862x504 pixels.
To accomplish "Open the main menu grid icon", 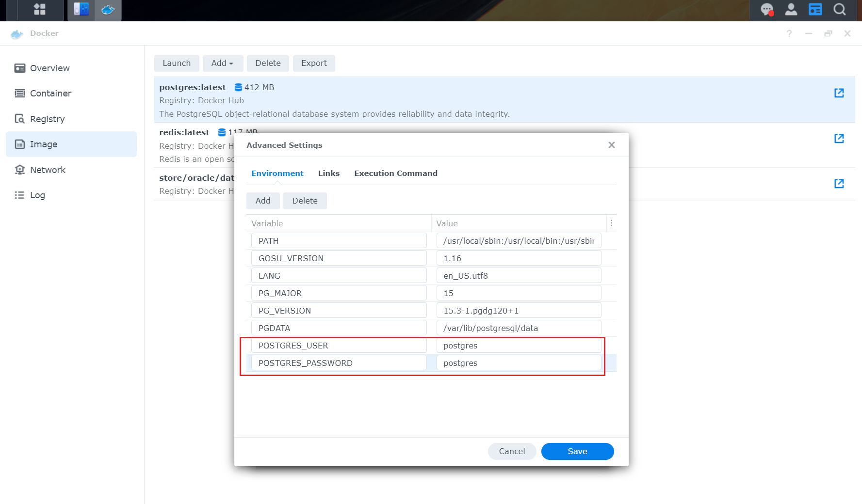I will coord(39,10).
